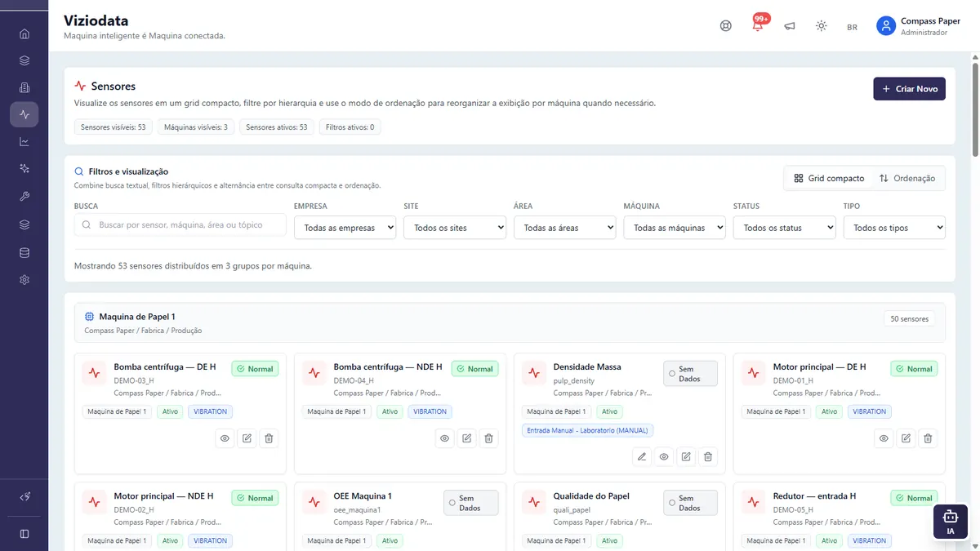980x551 pixels.
Task: Expand the Empresa dropdown
Action: 345,228
